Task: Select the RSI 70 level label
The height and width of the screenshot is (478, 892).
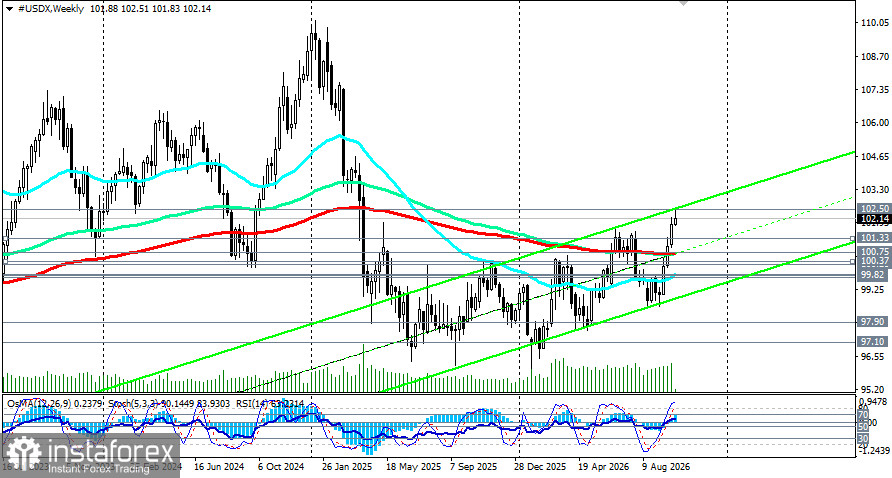Action: pyautogui.click(x=863, y=415)
